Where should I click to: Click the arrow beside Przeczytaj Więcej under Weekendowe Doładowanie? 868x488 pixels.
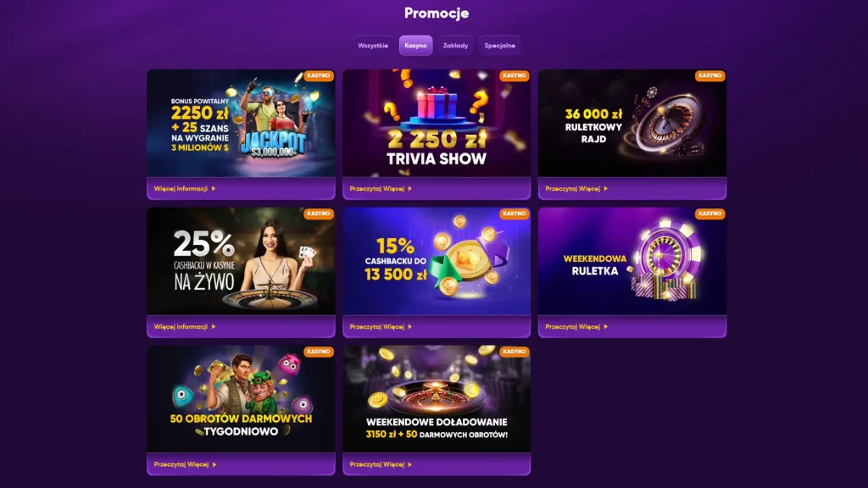coord(409,465)
